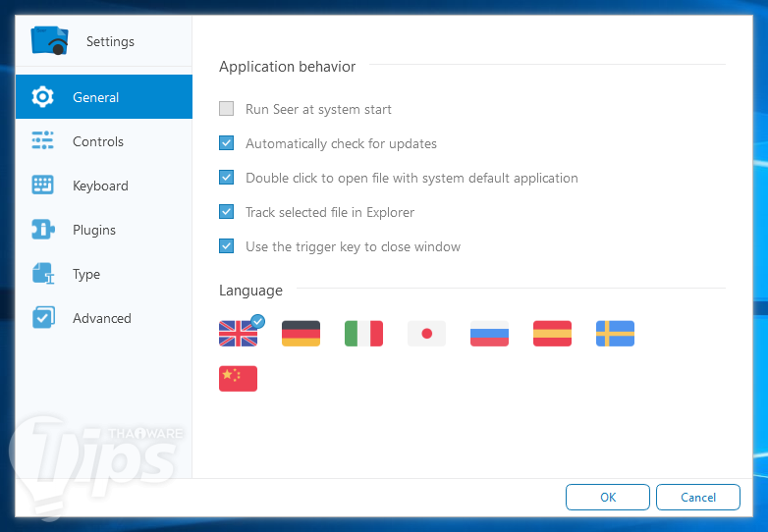Go to the Advanced settings tab
This screenshot has height=532, width=768.
tap(104, 318)
